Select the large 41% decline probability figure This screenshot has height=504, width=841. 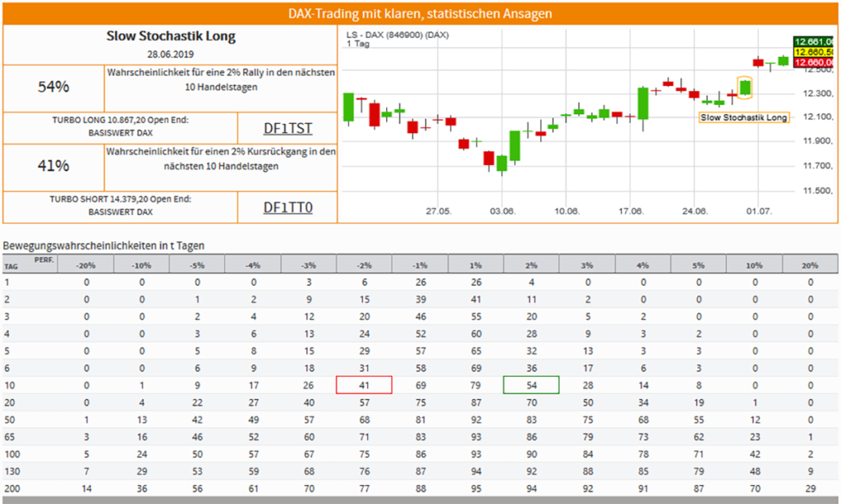click(53, 166)
